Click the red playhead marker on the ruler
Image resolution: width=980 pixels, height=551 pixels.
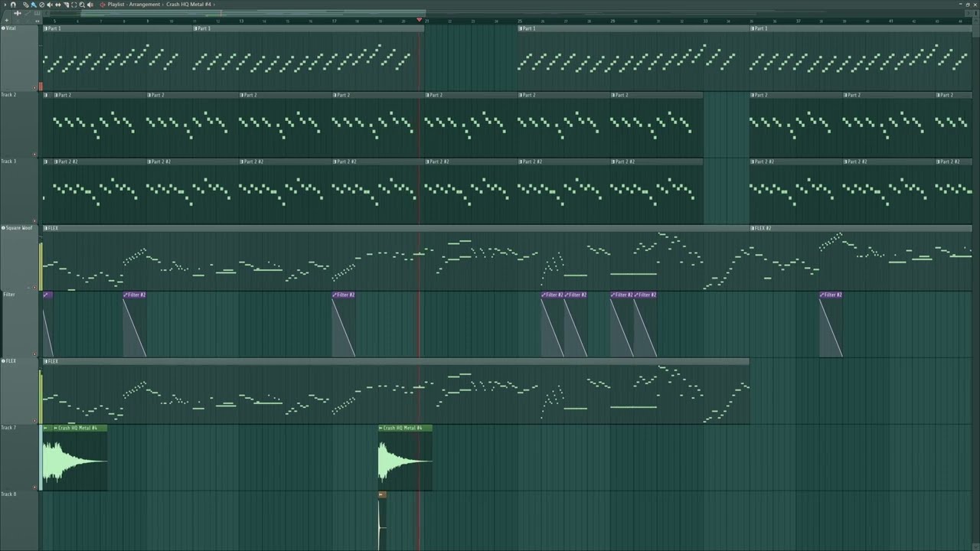(420, 20)
